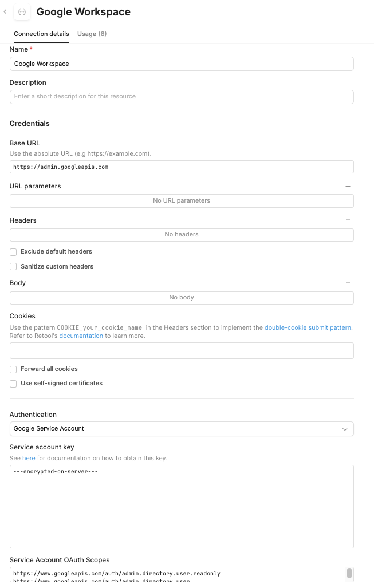Switch to the Usage (8) tab
This screenshot has width=374, height=588.
[x=92, y=34]
